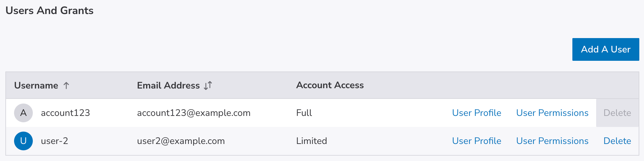This screenshot has width=644, height=161.
Task: Open User Permissions for account123
Action: (x=552, y=113)
